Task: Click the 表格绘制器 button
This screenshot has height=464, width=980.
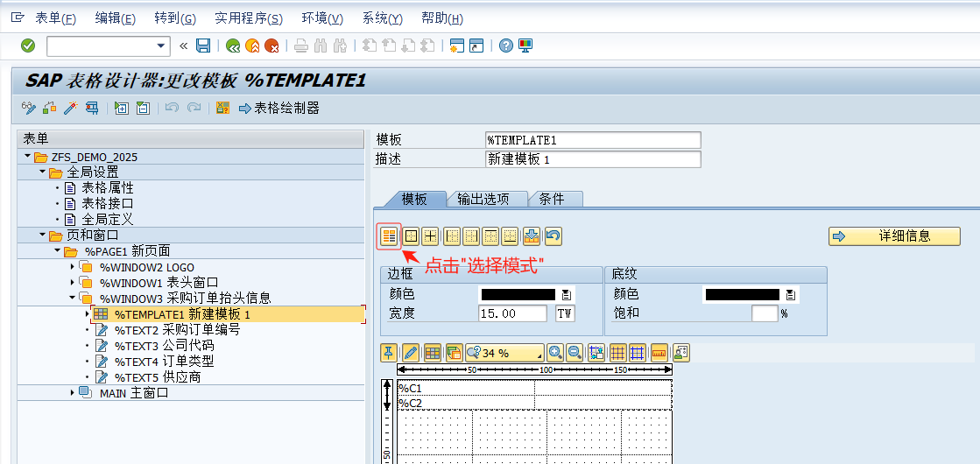Action: tap(278, 108)
